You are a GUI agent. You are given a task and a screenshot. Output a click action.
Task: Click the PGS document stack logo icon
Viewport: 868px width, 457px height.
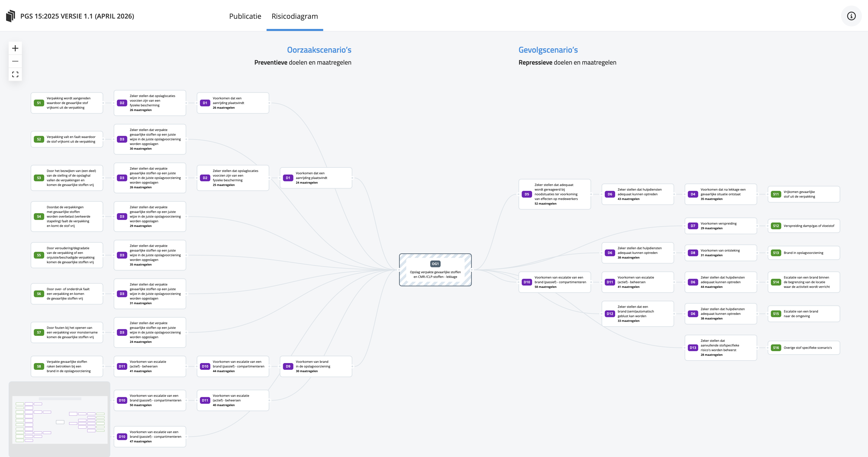coord(11,16)
